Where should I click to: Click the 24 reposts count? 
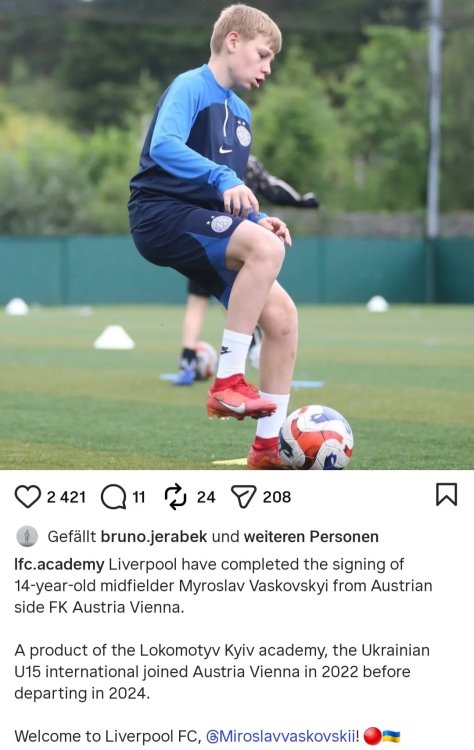click(206, 497)
